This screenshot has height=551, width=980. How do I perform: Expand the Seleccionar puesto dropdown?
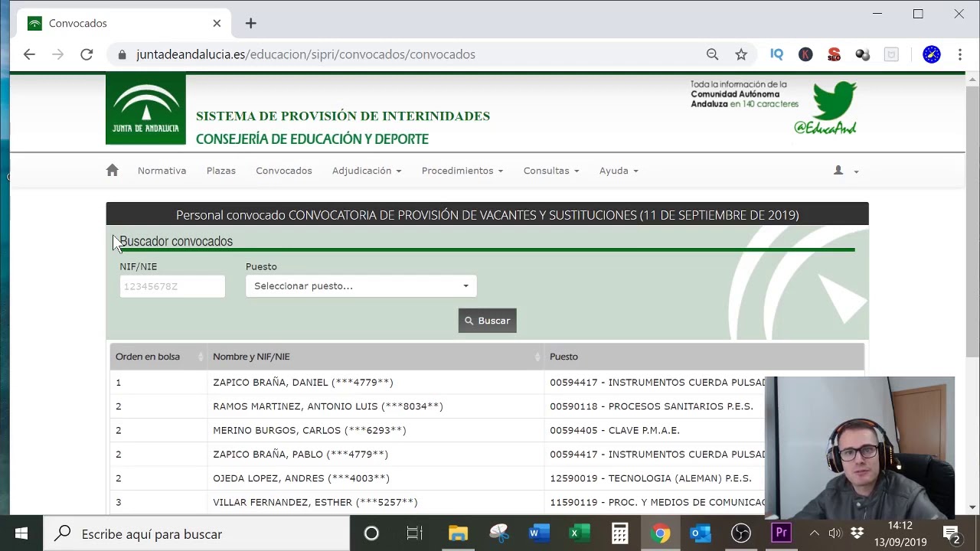coord(361,286)
